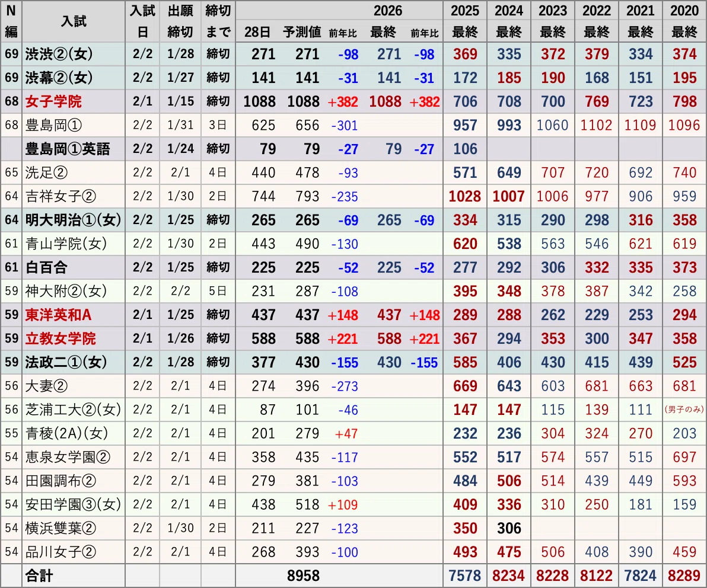
Task: Click 吉祥女子②'s 2025 value 1028
Action: (465, 196)
